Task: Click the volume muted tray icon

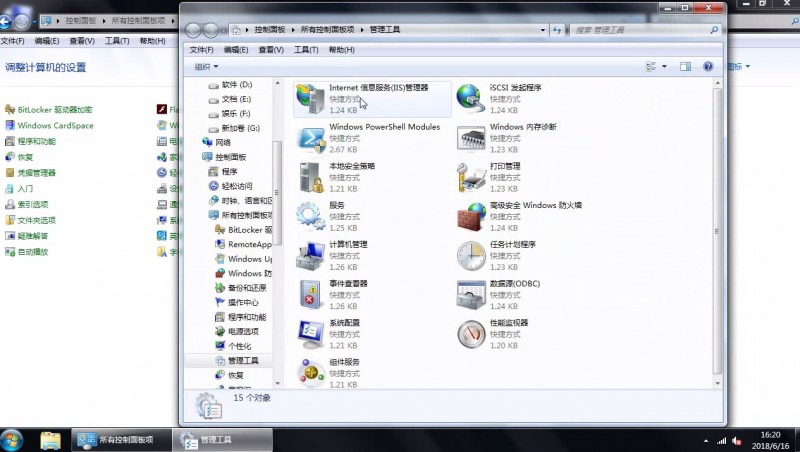Action: pyautogui.click(x=737, y=441)
